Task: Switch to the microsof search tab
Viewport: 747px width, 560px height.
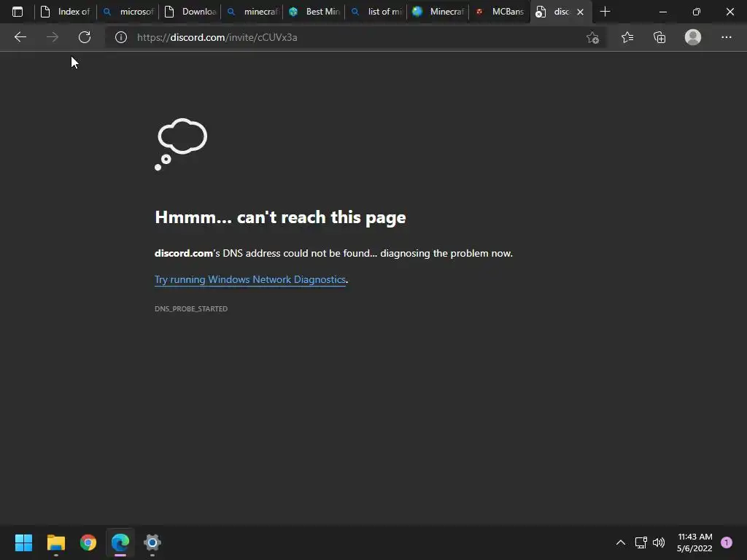Action: pos(128,12)
